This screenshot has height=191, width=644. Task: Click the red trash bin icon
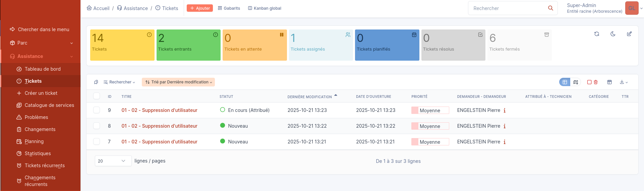(x=596, y=82)
